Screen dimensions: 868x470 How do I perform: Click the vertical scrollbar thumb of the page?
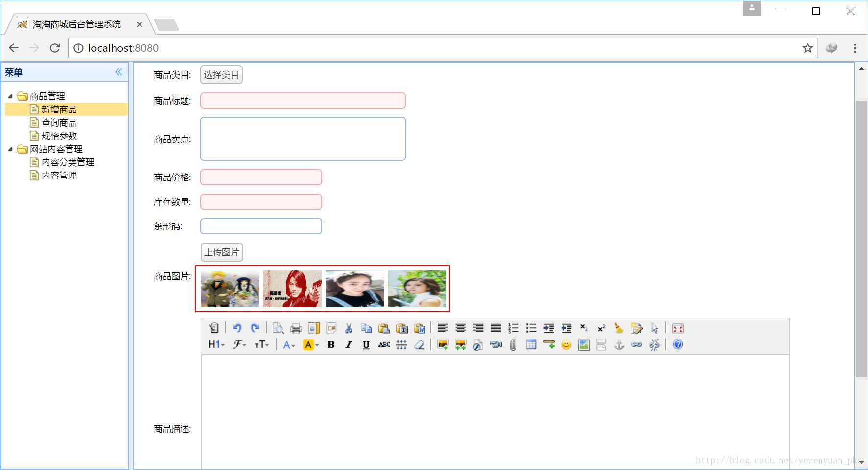point(861,239)
